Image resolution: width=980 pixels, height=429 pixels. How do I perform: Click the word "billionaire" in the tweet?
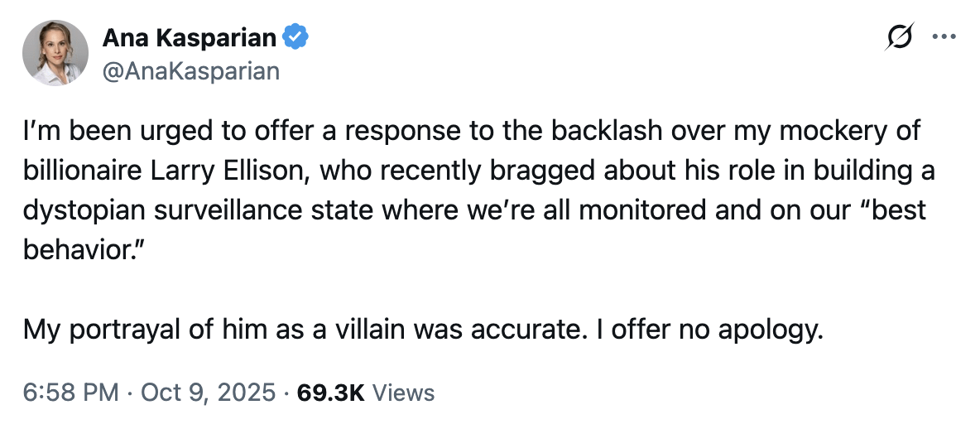click(74, 170)
